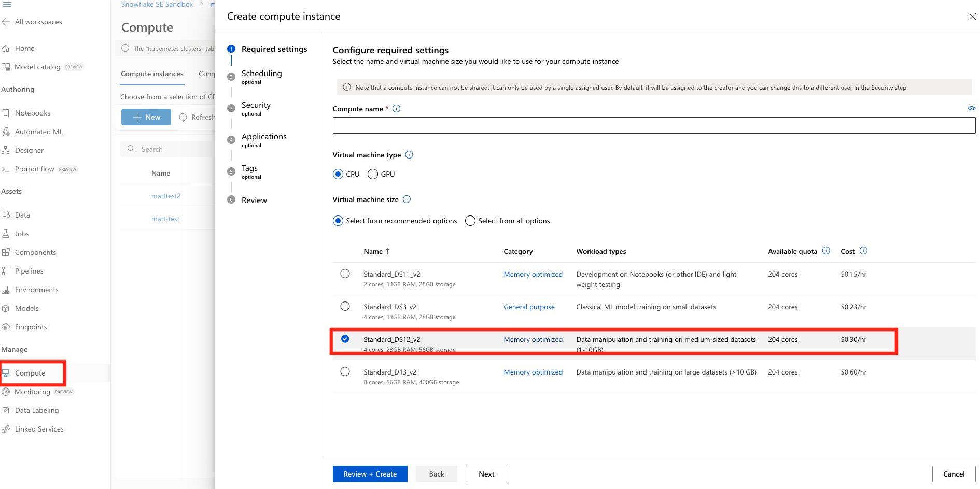Click the Virtual machine type info icon
The image size is (980, 489).
409,155
